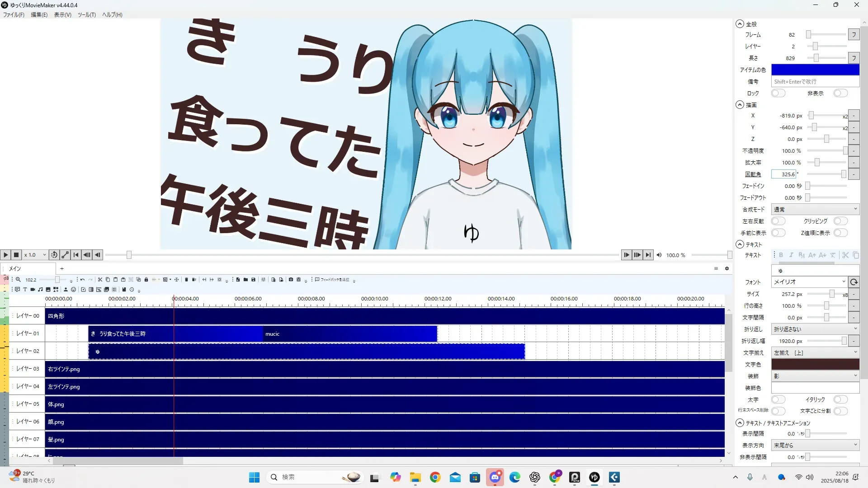Screen dimensions: 868x488
Task: Open the メイリオ font dropdown
Action: click(809, 282)
